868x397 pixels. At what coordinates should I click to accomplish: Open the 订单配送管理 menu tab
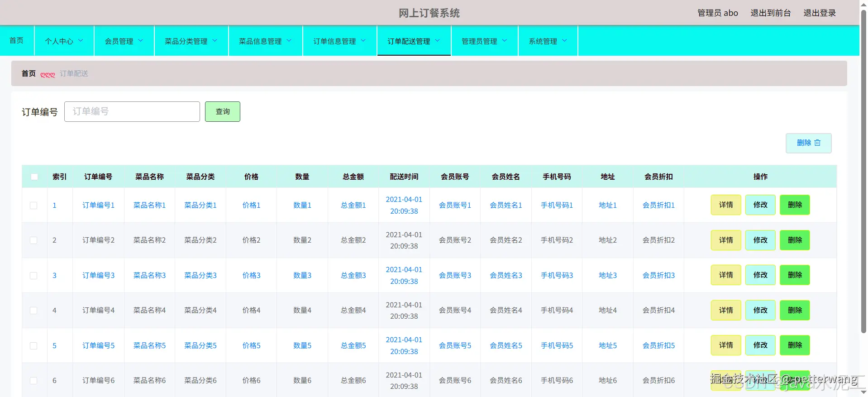(414, 41)
